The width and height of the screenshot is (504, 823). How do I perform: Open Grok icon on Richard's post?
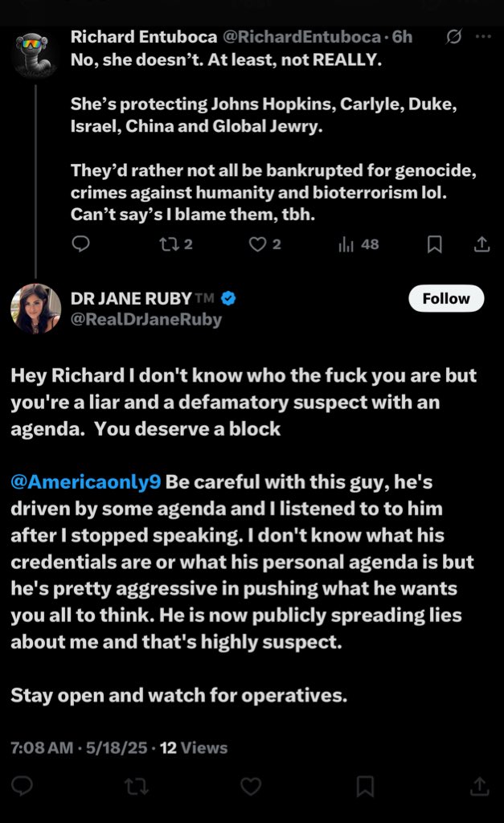point(453,37)
